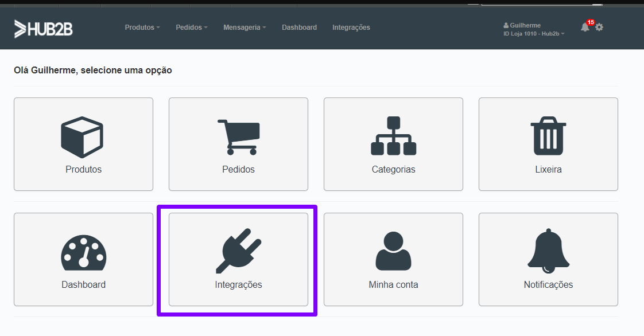Open the Notificações card label

(548, 285)
